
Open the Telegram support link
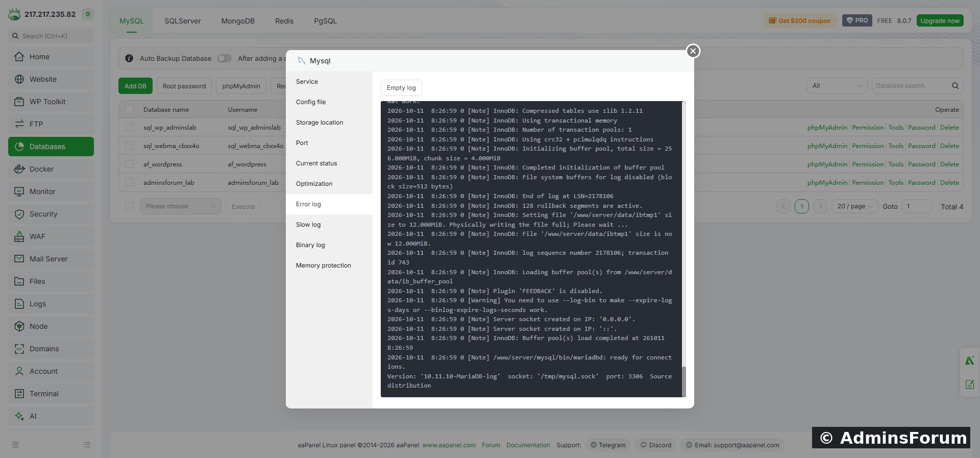(x=608, y=445)
